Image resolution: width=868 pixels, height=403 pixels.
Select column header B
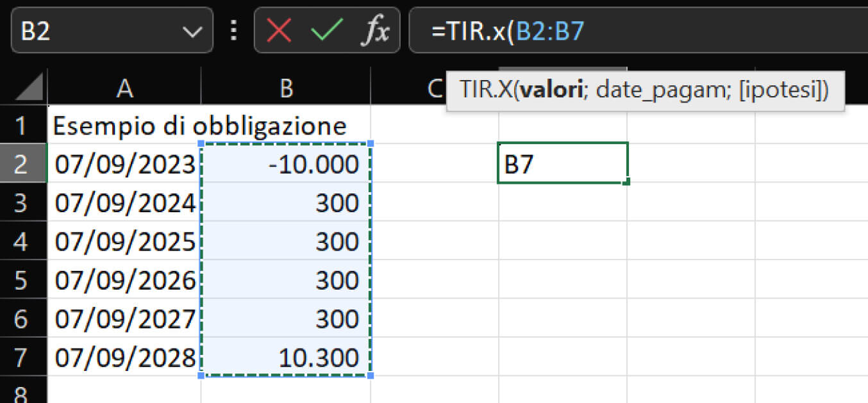(286, 88)
